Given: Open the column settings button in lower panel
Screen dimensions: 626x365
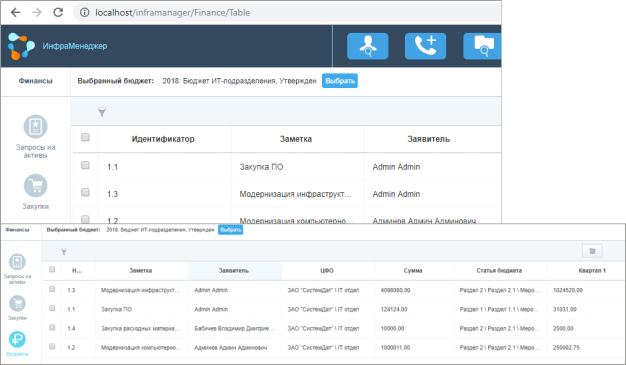Looking at the screenshot, I should point(592,251).
